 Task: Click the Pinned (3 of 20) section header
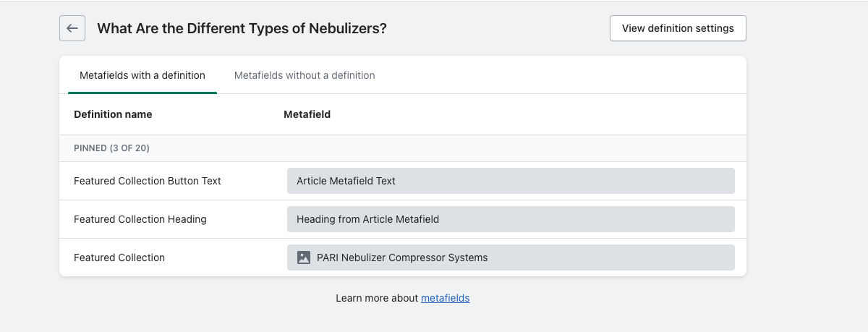111,148
